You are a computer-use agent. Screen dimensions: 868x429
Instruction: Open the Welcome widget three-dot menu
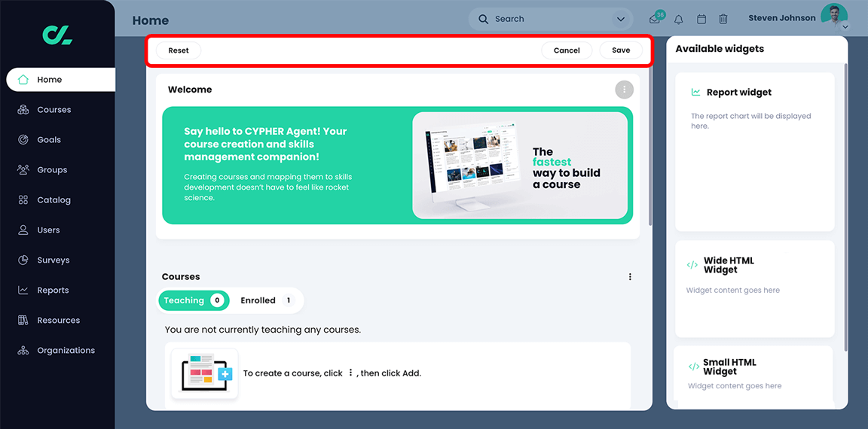coord(625,90)
